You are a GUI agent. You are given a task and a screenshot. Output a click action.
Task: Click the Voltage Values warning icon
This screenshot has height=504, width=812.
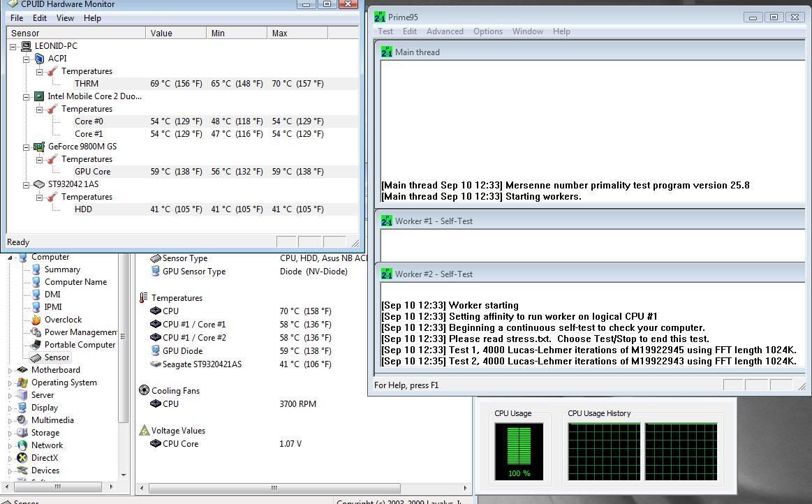click(x=145, y=430)
